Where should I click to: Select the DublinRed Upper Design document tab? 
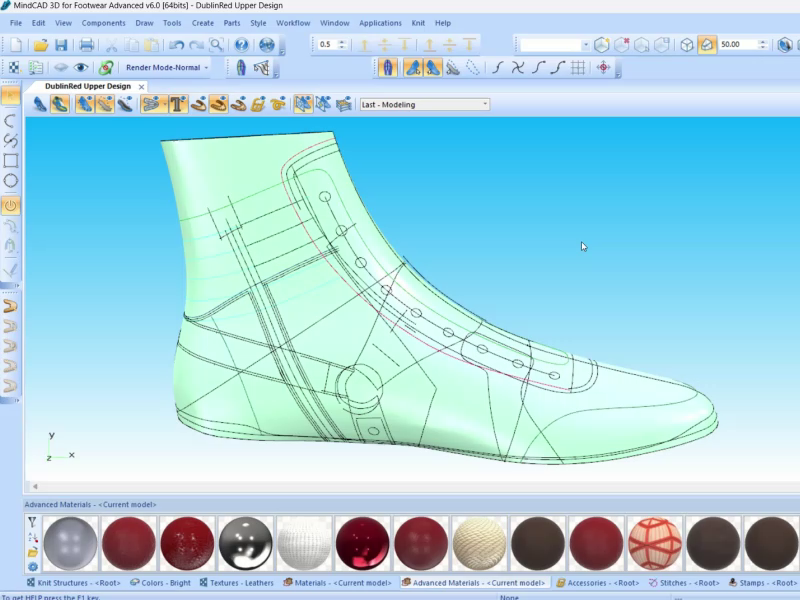tap(88, 86)
